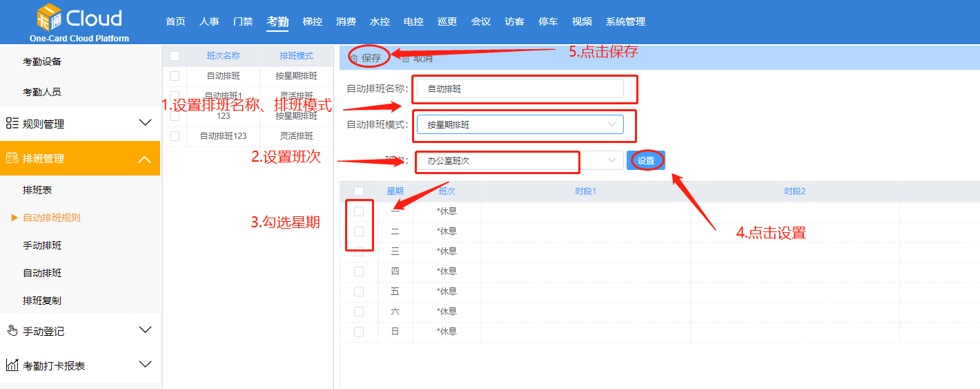Collapse the 排班管理 section chevron
The image size is (980, 389).
point(145,159)
